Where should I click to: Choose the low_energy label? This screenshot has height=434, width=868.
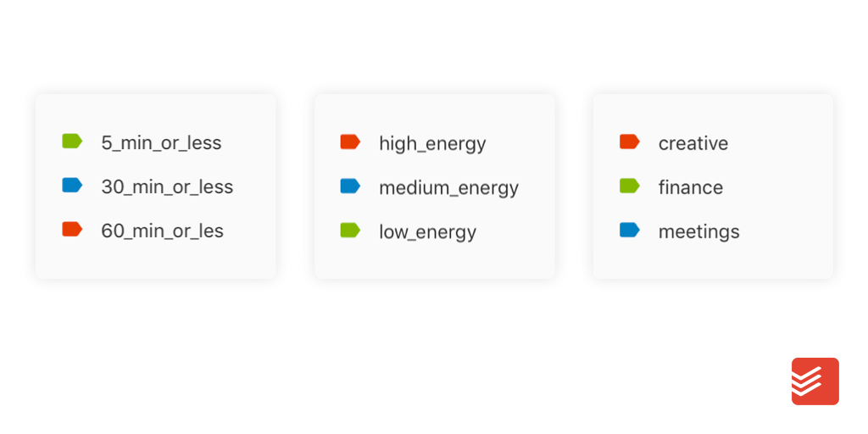click(427, 232)
